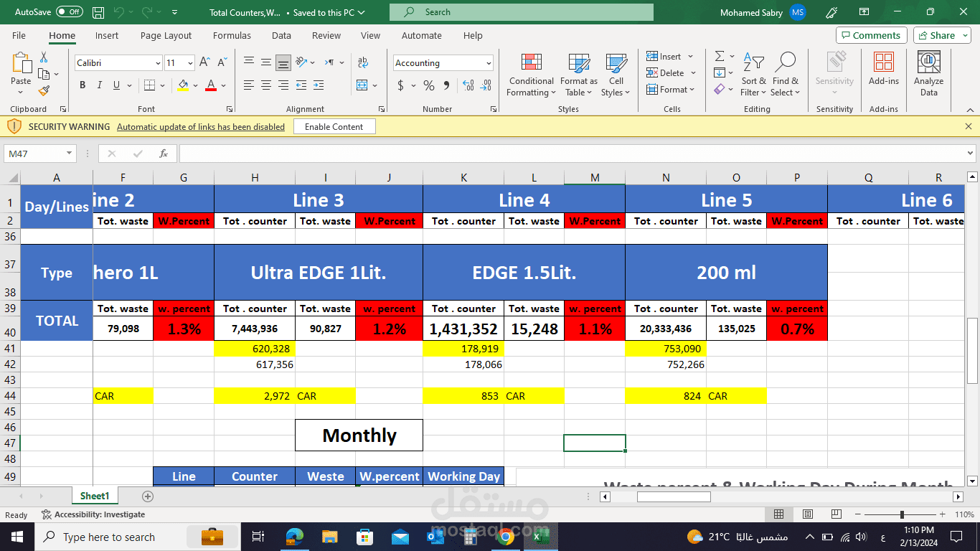980x551 pixels.
Task: Toggle Bold formatting
Action: point(82,85)
